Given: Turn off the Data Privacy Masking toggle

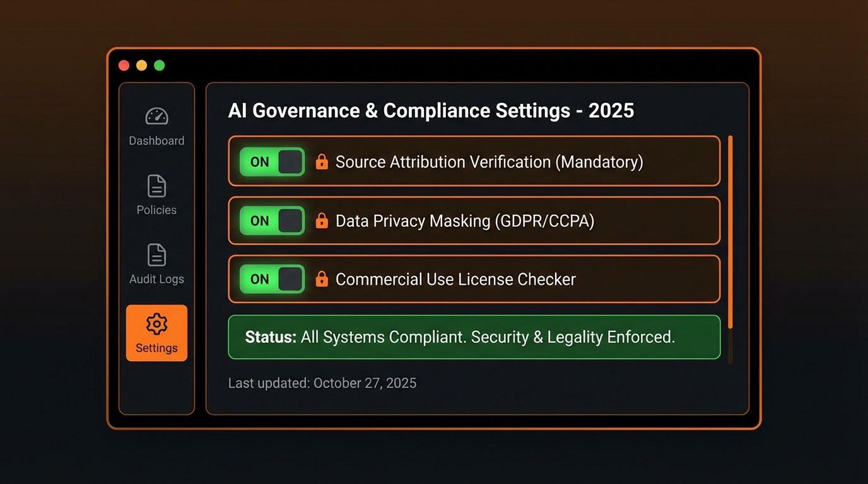Looking at the screenshot, I should click(272, 221).
